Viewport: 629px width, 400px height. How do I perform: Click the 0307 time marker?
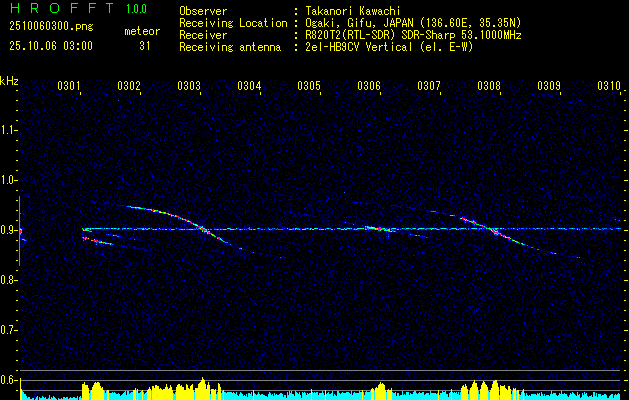point(429,85)
